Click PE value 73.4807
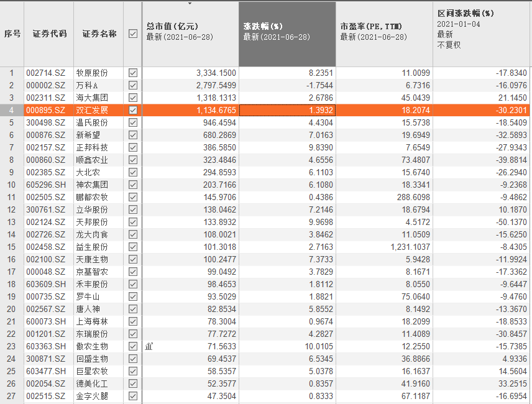532x404 pixels. click(x=416, y=160)
